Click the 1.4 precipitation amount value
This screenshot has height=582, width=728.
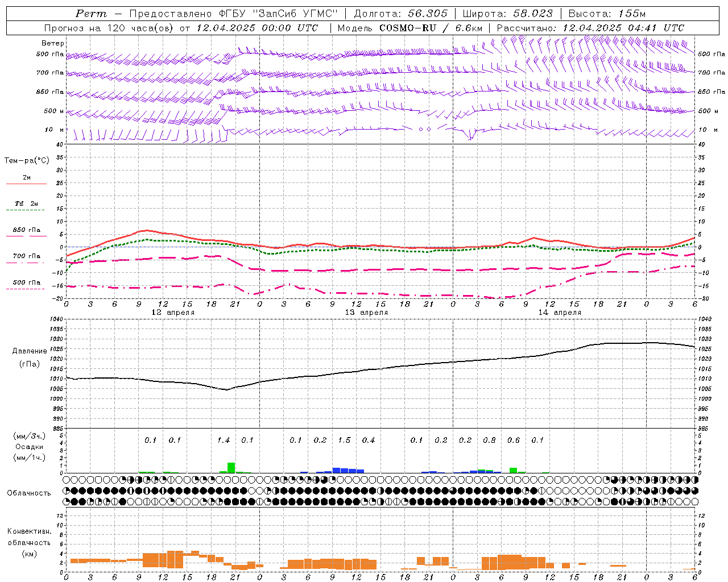tap(224, 440)
